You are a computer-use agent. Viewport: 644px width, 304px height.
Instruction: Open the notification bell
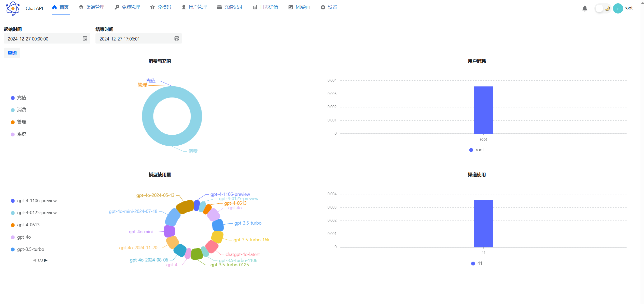click(585, 8)
